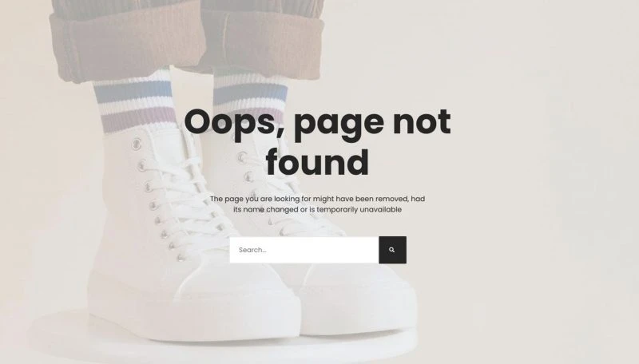Image resolution: width=639 pixels, height=364 pixels.
Task: Click the magnifying glass search icon
Action: click(391, 250)
